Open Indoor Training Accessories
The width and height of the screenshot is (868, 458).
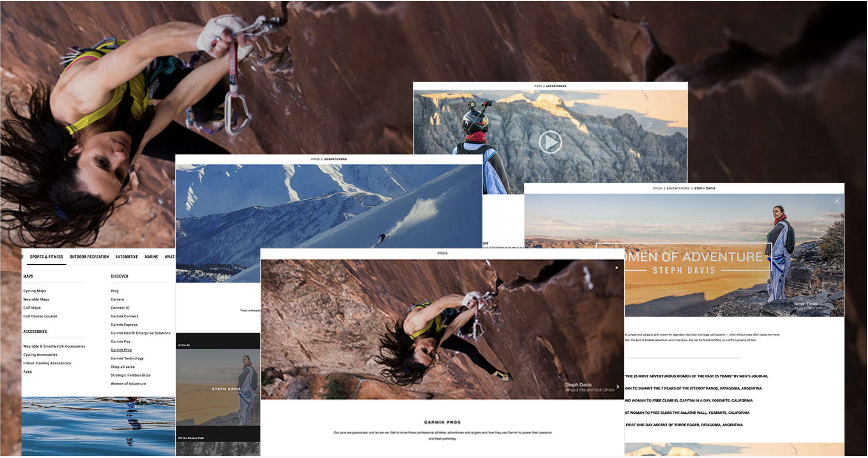(47, 363)
